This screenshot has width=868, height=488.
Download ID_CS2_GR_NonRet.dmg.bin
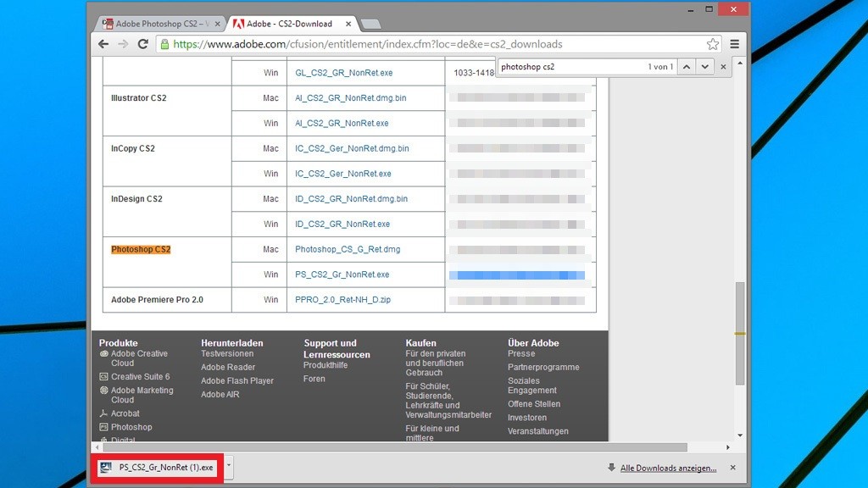[x=352, y=198]
